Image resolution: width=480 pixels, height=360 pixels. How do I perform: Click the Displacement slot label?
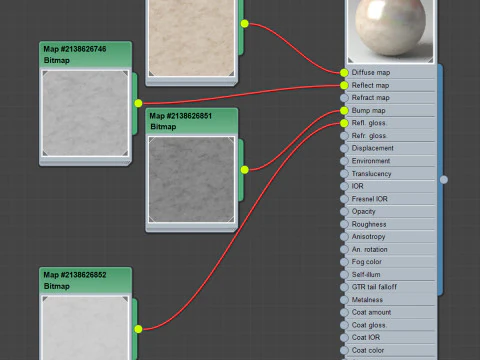coord(373,148)
